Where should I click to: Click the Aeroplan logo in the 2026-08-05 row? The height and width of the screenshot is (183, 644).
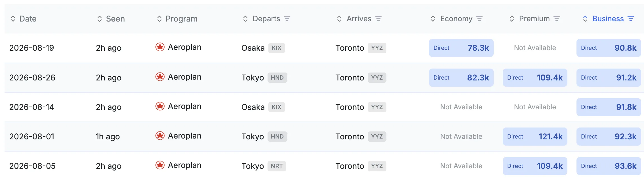click(160, 165)
